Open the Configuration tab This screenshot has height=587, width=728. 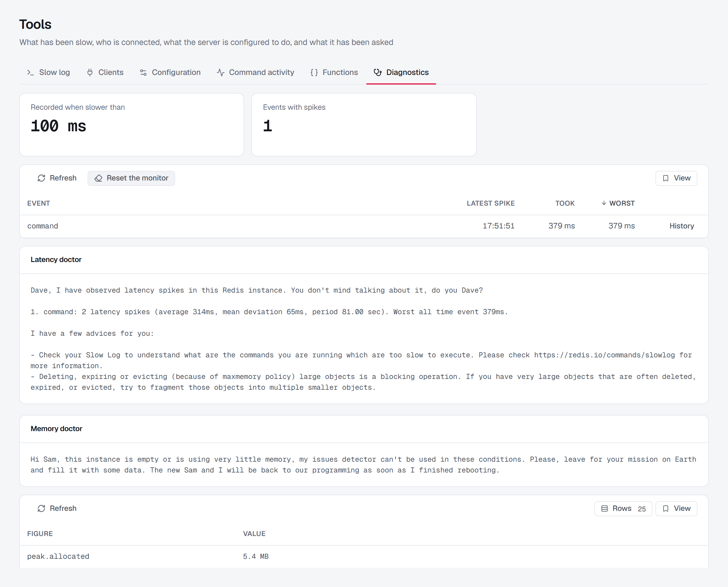tap(170, 72)
